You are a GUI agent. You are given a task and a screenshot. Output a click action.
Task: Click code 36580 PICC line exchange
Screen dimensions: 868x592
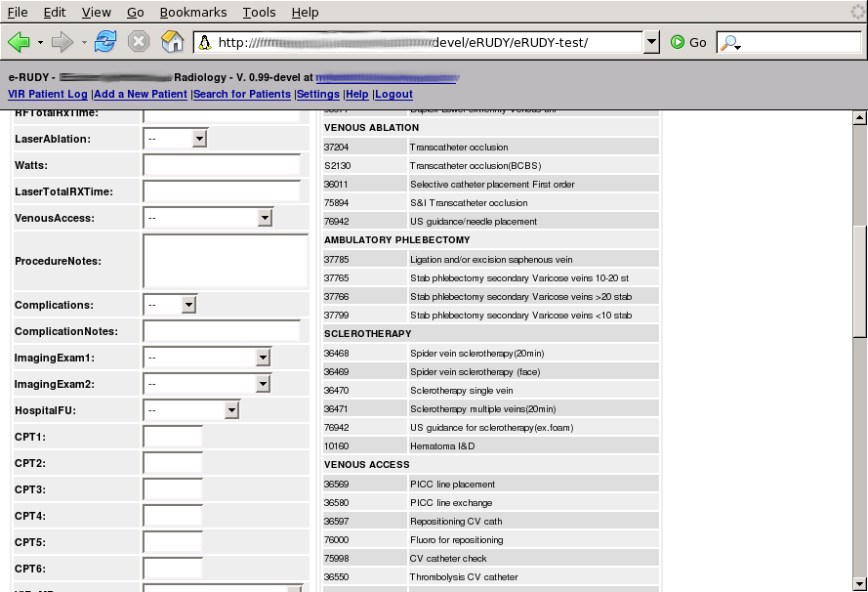point(491,503)
